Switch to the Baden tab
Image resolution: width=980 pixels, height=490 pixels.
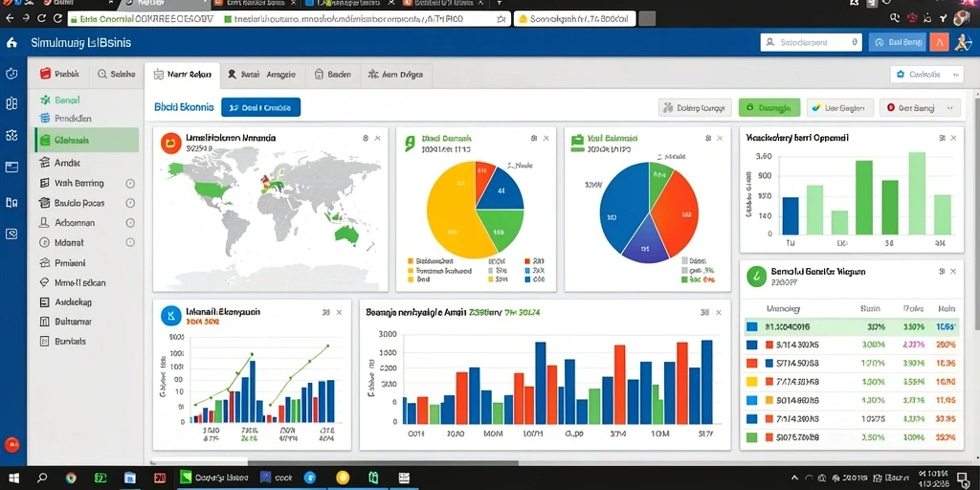pyautogui.click(x=332, y=75)
